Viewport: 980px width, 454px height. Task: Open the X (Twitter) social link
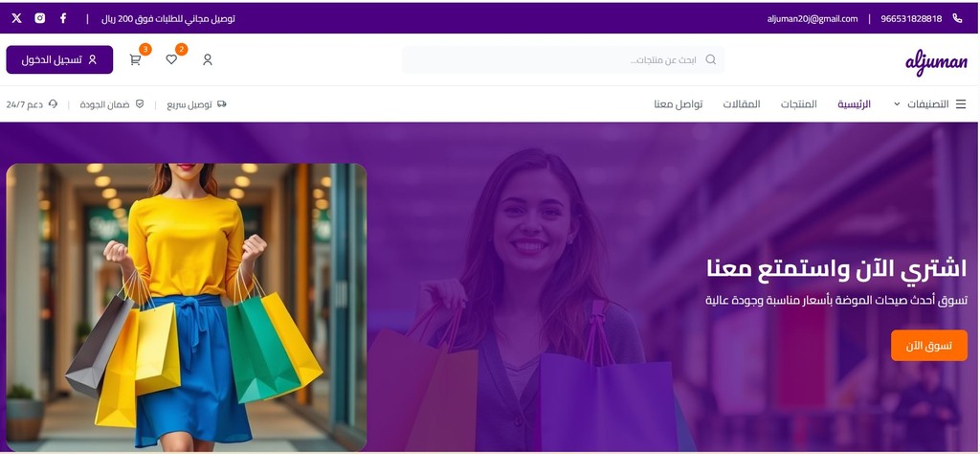point(17,18)
